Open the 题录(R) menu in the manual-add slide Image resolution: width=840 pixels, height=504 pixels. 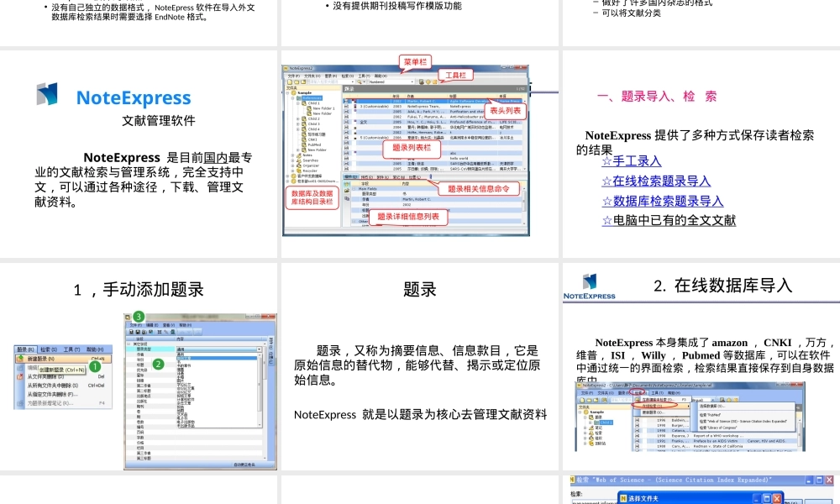coord(25,349)
